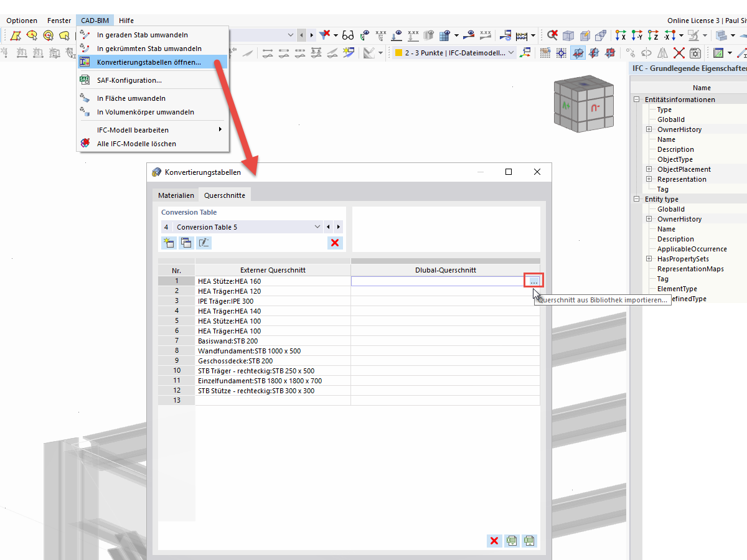Click the magnifier with red X icon
Viewport: 747px width, 560px height.
tap(552, 35)
